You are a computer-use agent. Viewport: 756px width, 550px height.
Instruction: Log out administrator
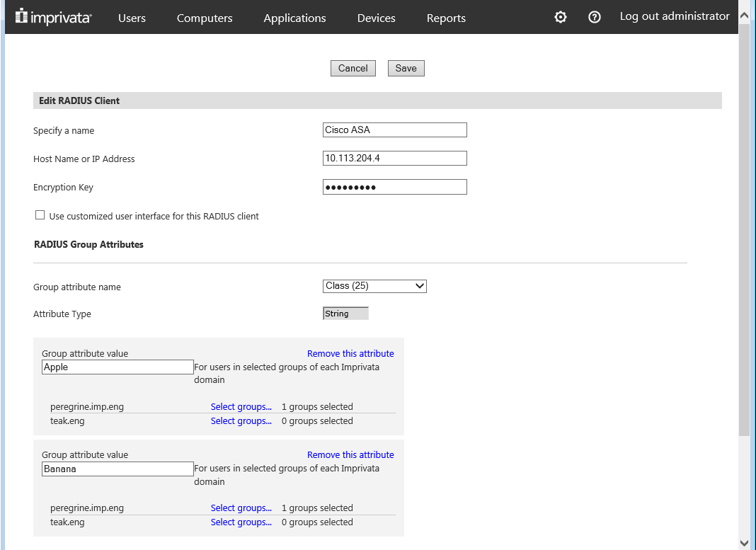pos(674,16)
